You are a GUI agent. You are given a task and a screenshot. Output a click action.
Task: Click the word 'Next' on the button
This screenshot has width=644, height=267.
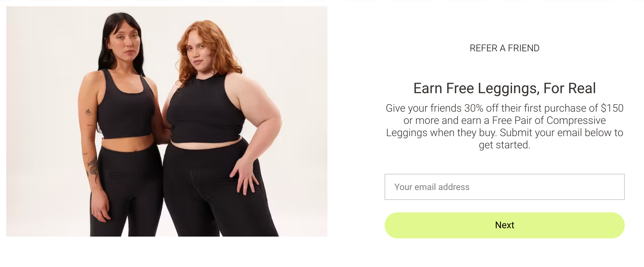(505, 225)
